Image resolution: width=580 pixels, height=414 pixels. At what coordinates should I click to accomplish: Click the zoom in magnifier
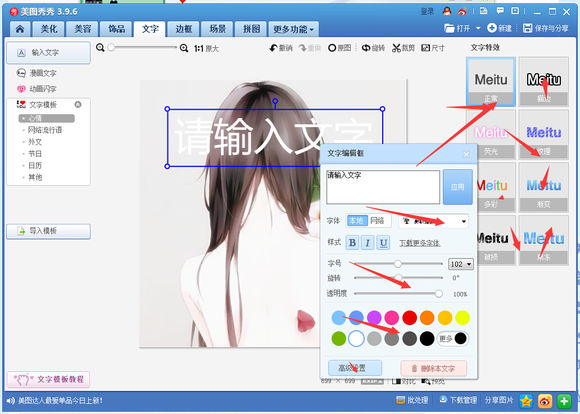tap(184, 48)
